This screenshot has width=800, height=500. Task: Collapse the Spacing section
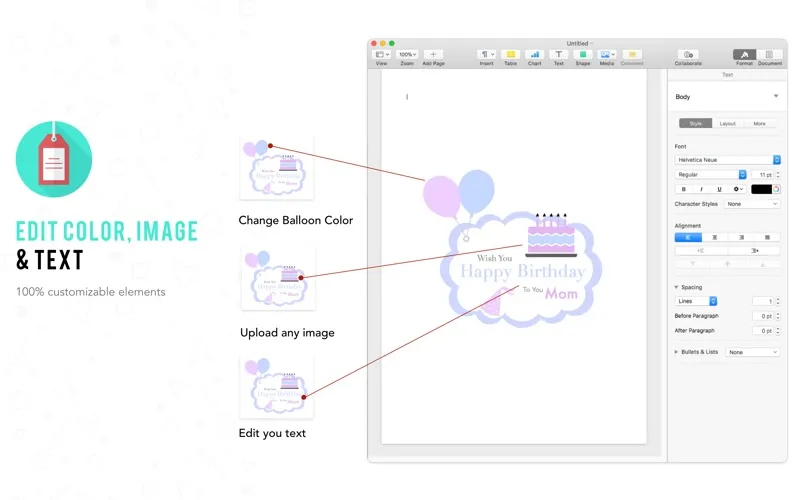[x=677, y=287]
